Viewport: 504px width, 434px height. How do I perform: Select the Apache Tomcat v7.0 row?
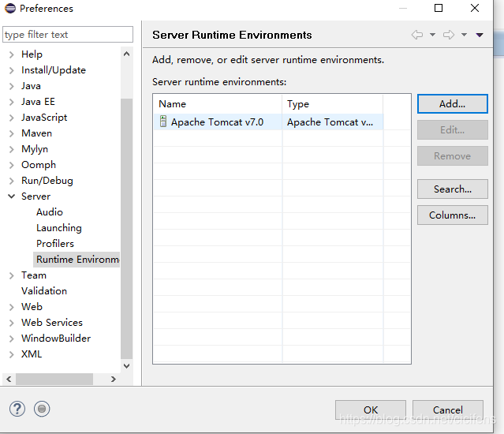[268, 122]
